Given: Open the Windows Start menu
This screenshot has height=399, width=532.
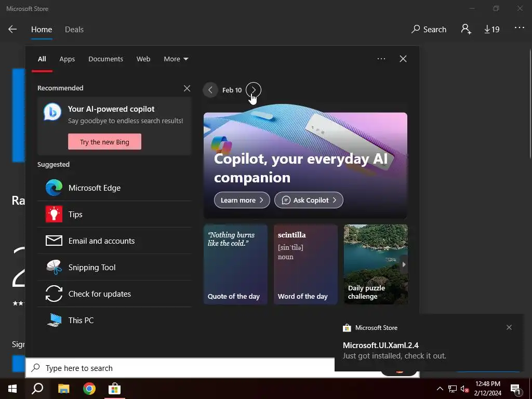Looking at the screenshot, I should (12, 389).
